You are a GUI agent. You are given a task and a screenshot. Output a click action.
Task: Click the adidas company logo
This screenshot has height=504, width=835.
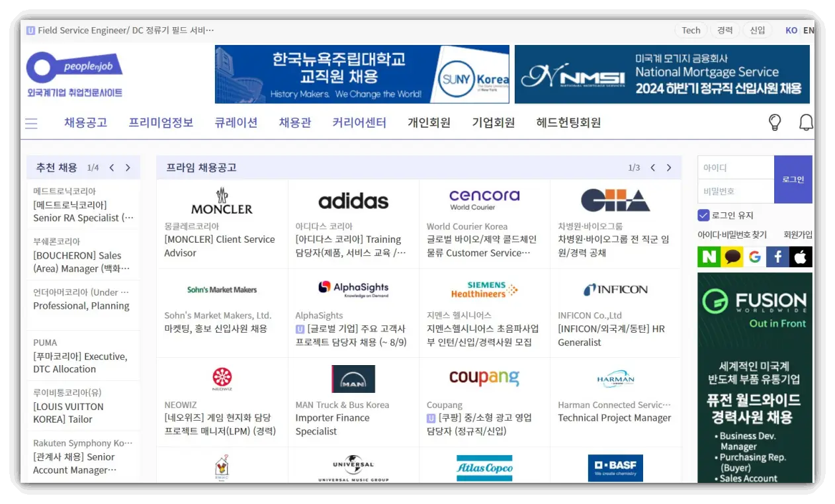(x=353, y=201)
